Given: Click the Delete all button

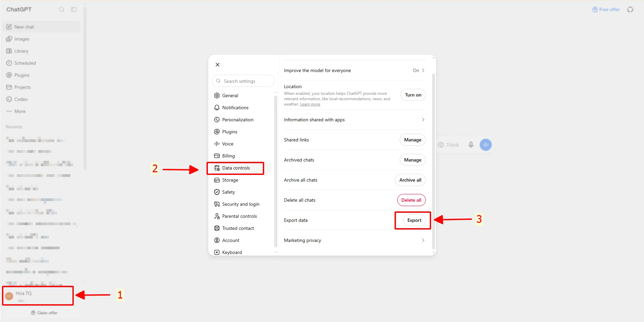Looking at the screenshot, I should tap(411, 200).
